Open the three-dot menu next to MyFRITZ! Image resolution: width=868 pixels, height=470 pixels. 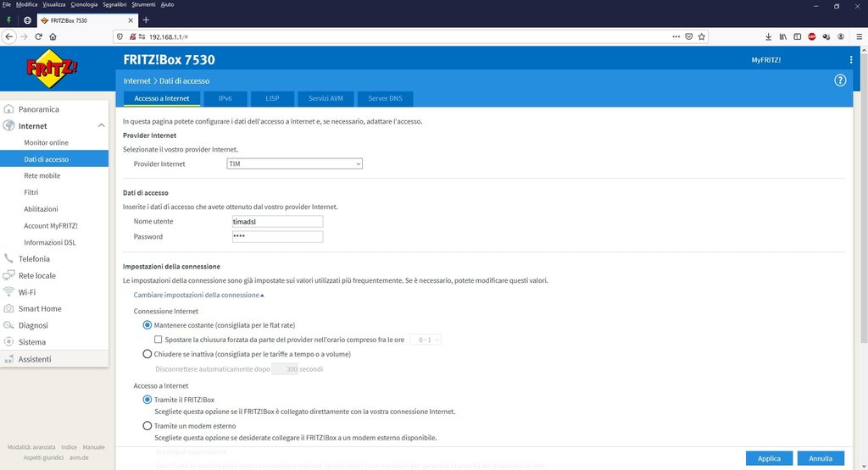pos(851,60)
